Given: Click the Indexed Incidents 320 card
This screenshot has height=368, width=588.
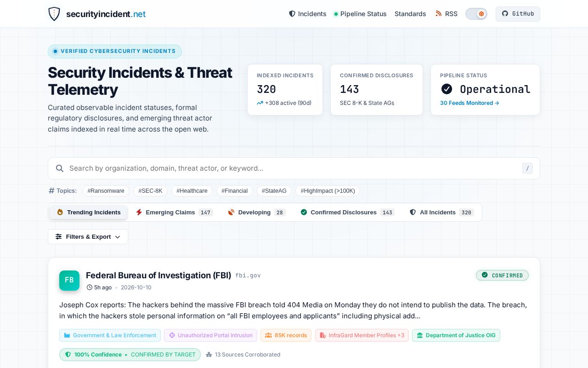Looking at the screenshot, I should 285,89.
